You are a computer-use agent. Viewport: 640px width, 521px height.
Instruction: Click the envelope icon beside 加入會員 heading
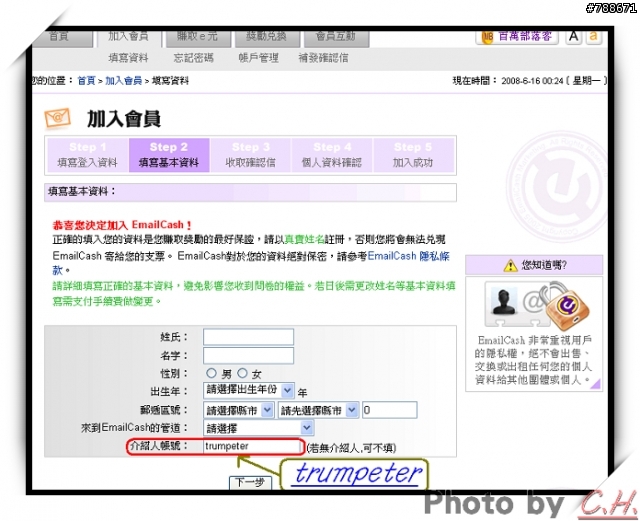[57, 118]
